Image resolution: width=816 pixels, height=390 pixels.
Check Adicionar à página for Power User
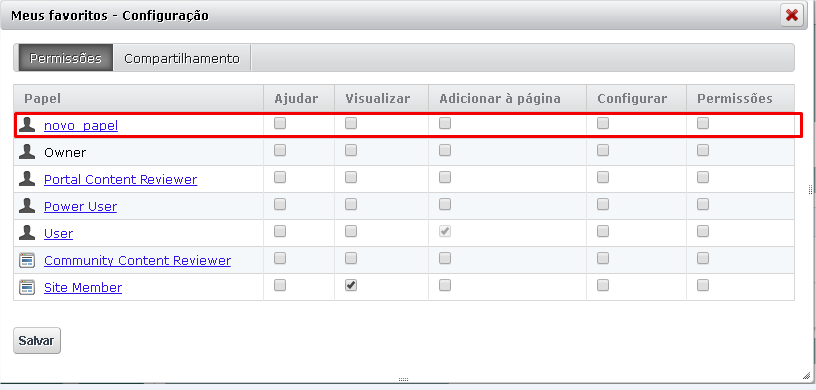coord(444,205)
